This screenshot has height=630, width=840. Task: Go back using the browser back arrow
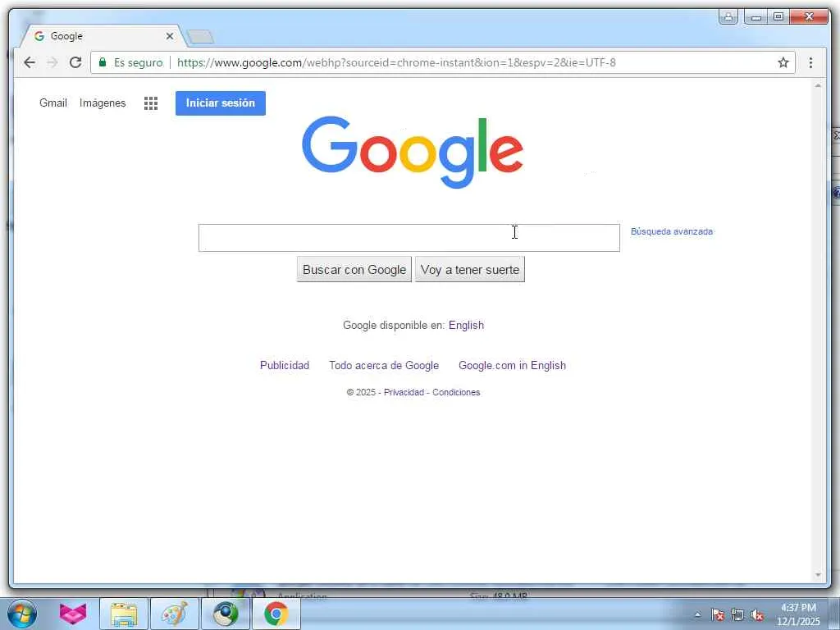click(30, 62)
